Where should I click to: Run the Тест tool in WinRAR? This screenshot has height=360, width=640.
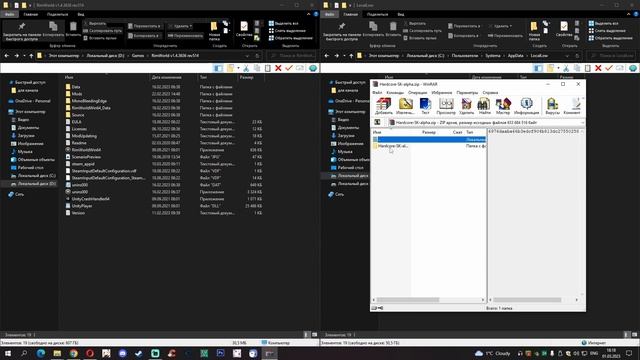pyautogui.click(x=425, y=106)
